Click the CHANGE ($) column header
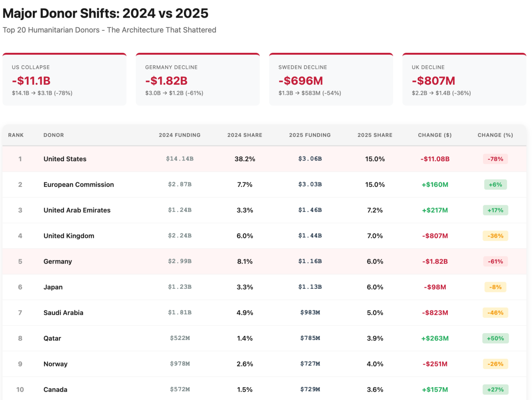 [435, 135]
